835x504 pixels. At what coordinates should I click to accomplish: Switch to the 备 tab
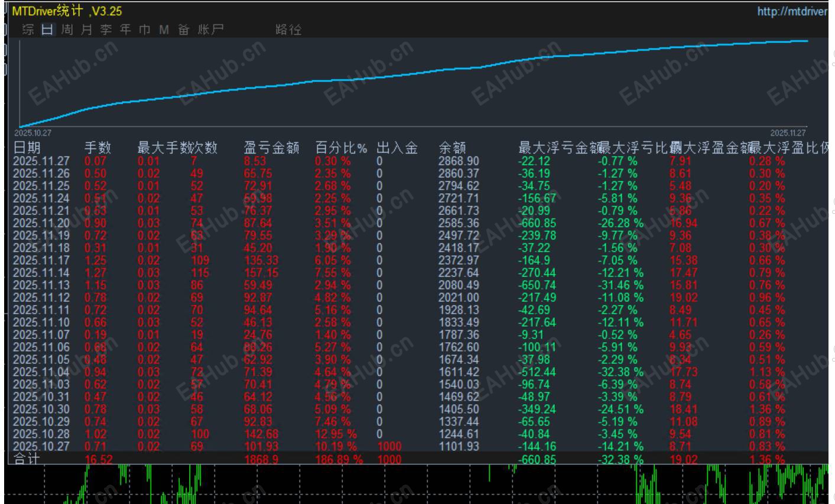tap(184, 30)
